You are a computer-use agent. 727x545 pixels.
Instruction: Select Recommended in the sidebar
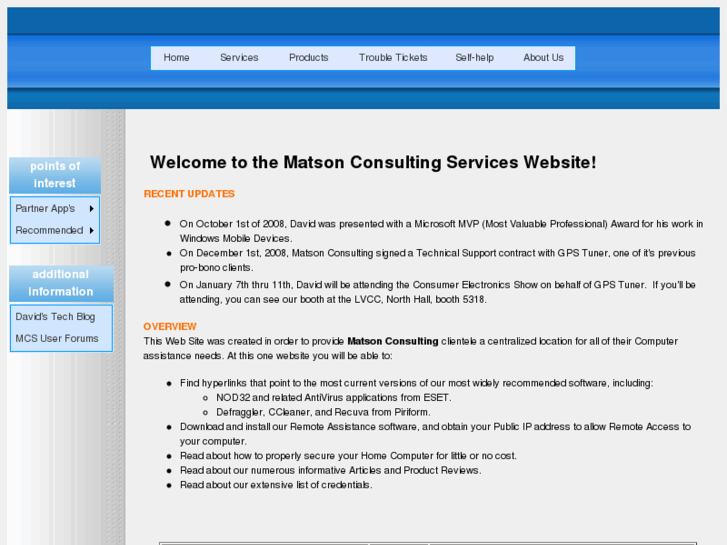[x=49, y=231]
